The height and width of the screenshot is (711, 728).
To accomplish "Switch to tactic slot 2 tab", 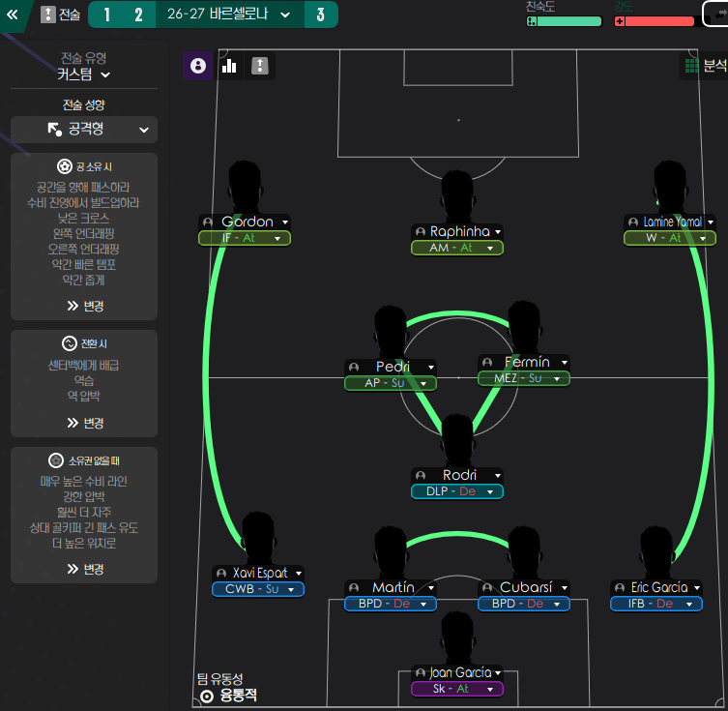I will (x=138, y=15).
